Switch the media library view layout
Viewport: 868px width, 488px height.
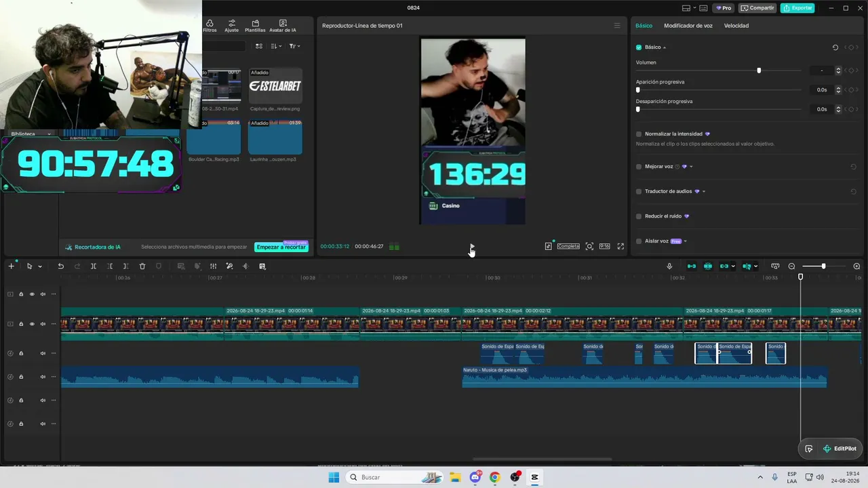click(259, 46)
